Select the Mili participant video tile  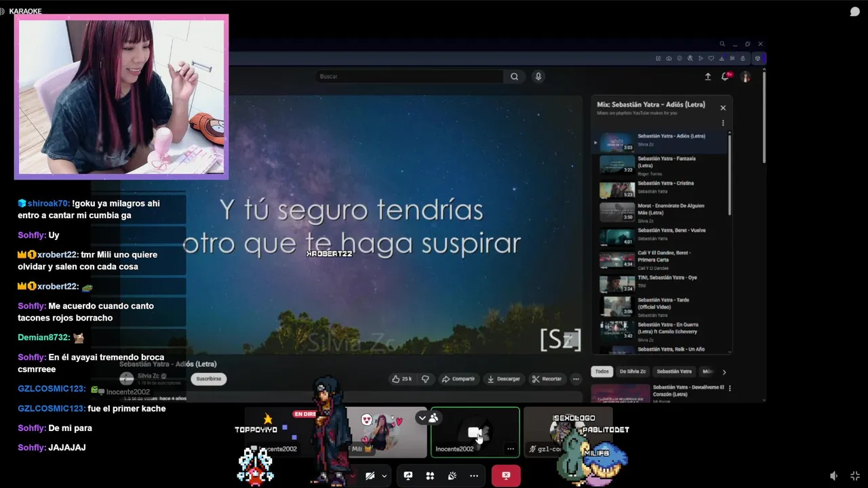tap(387, 432)
